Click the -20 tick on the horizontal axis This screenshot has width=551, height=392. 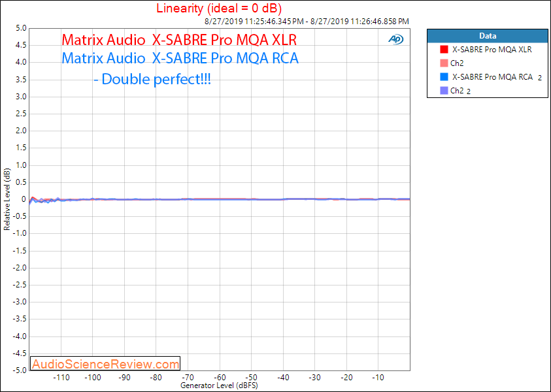pos(346,378)
